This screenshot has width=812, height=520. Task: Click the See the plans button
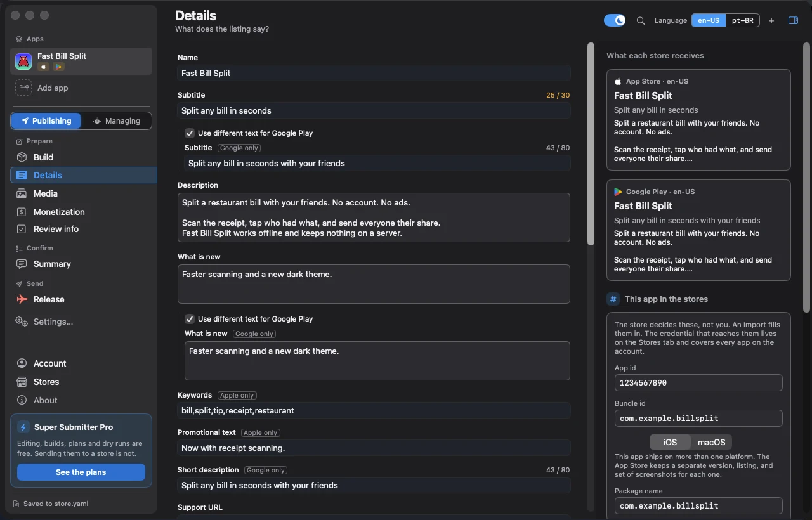[x=81, y=472]
